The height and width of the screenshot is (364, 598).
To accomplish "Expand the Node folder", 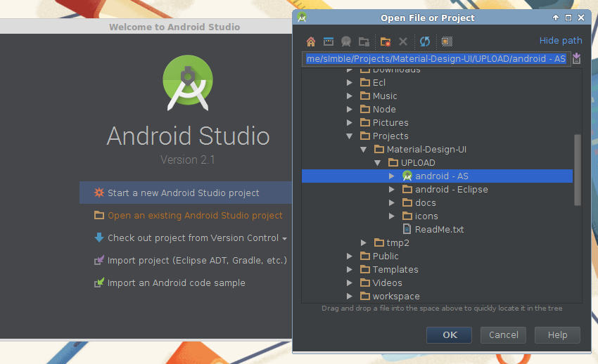I will [349, 110].
